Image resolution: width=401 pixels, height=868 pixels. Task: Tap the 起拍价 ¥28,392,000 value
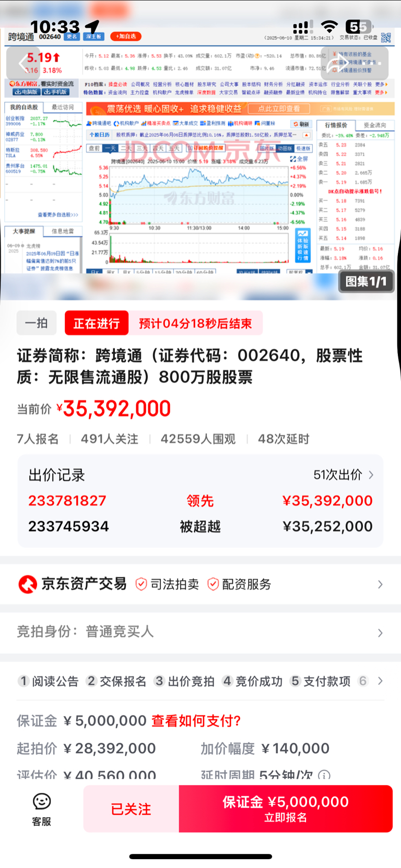point(109,748)
